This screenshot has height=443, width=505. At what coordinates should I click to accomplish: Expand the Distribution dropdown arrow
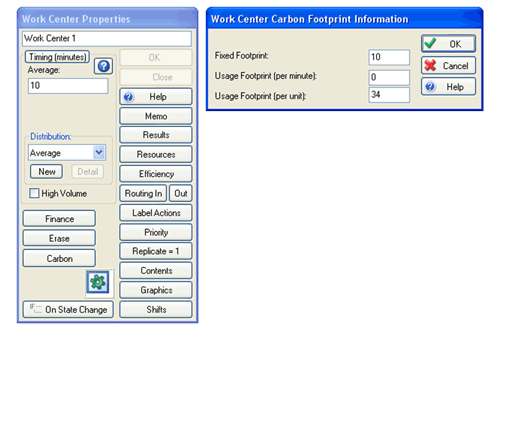tap(99, 153)
